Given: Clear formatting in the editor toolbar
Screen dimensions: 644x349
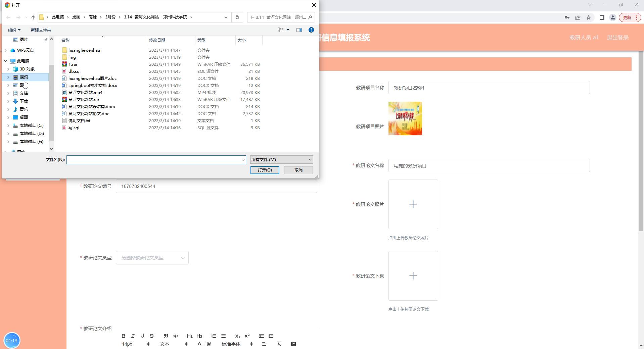Looking at the screenshot, I should coord(279,344).
